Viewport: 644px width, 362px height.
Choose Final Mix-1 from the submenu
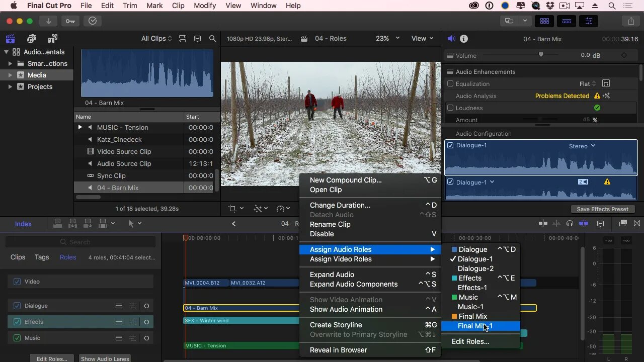tap(480, 326)
